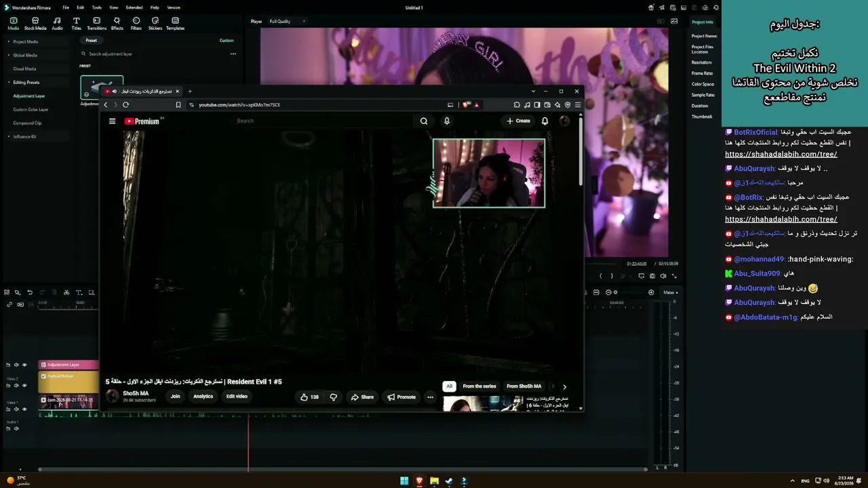Open the Meter dropdown on timeline
This screenshot has width=868, height=488.
pyautogui.click(x=671, y=292)
